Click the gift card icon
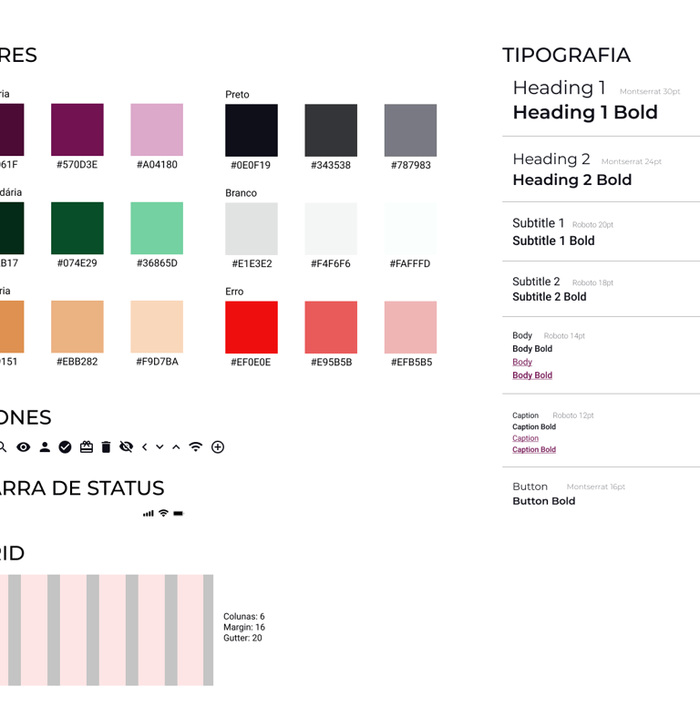The width and height of the screenshot is (700, 728). click(87, 446)
